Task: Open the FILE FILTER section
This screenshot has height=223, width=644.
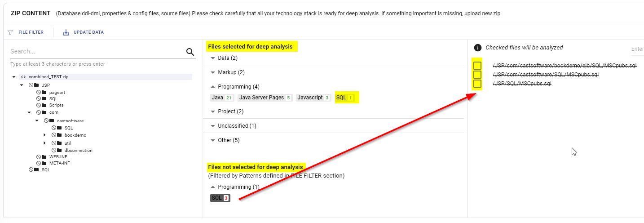Action: point(31,32)
